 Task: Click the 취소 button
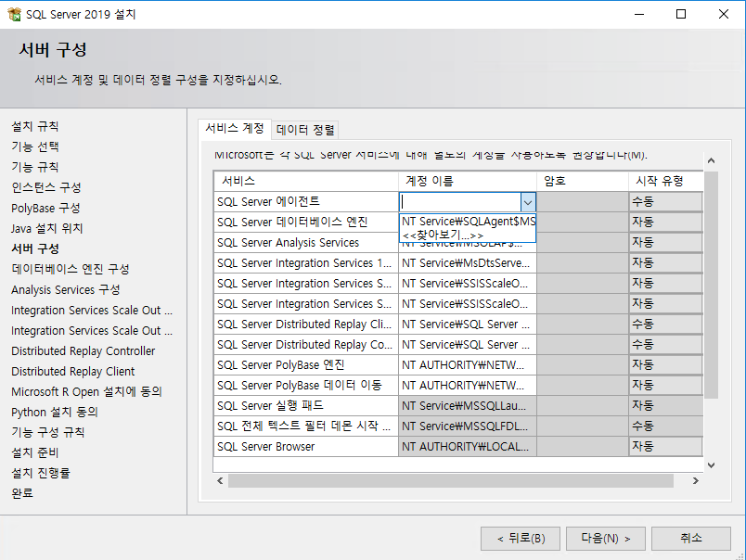[691, 538]
